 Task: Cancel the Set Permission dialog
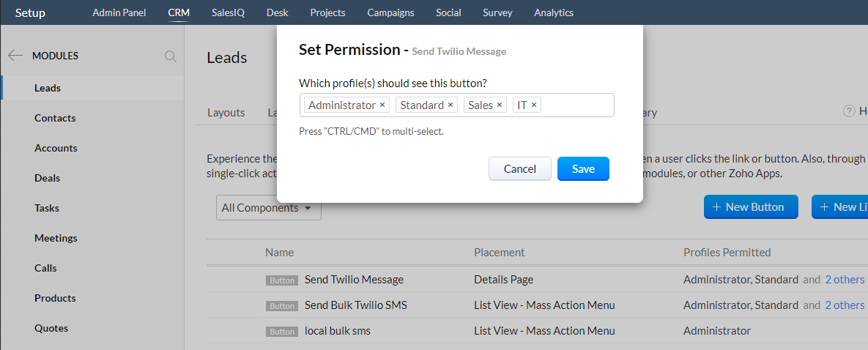(x=520, y=169)
